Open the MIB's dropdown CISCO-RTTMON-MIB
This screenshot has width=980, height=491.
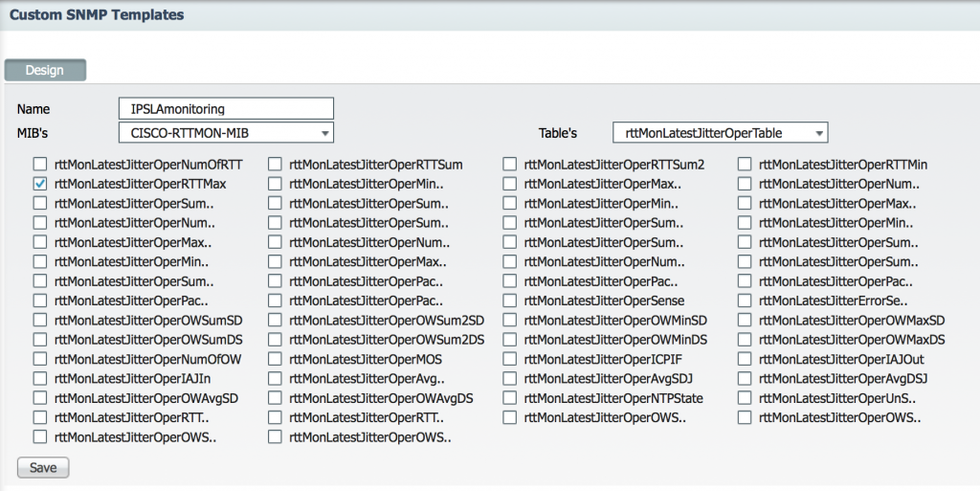[226, 133]
